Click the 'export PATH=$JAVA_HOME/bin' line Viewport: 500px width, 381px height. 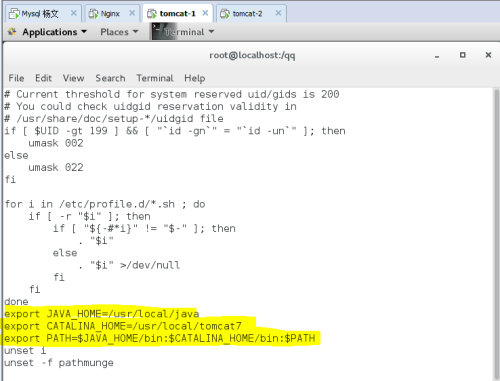point(160,338)
